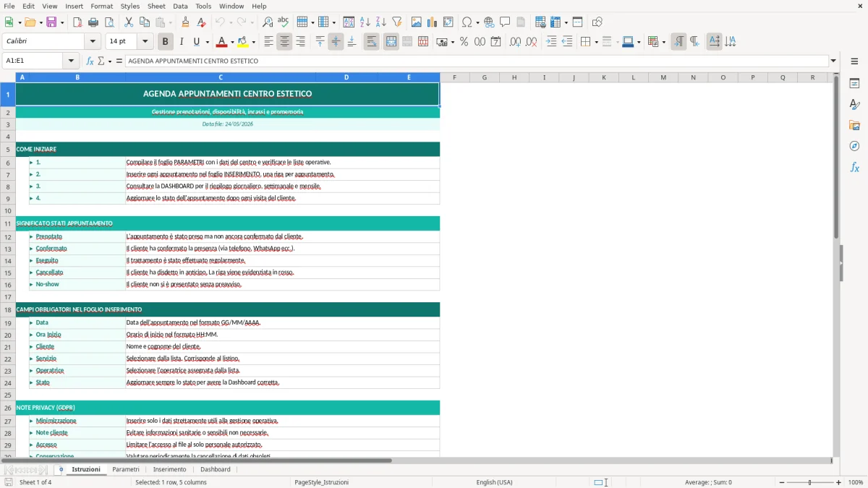
Task: Click the zoom out minus button
Action: 782,482
